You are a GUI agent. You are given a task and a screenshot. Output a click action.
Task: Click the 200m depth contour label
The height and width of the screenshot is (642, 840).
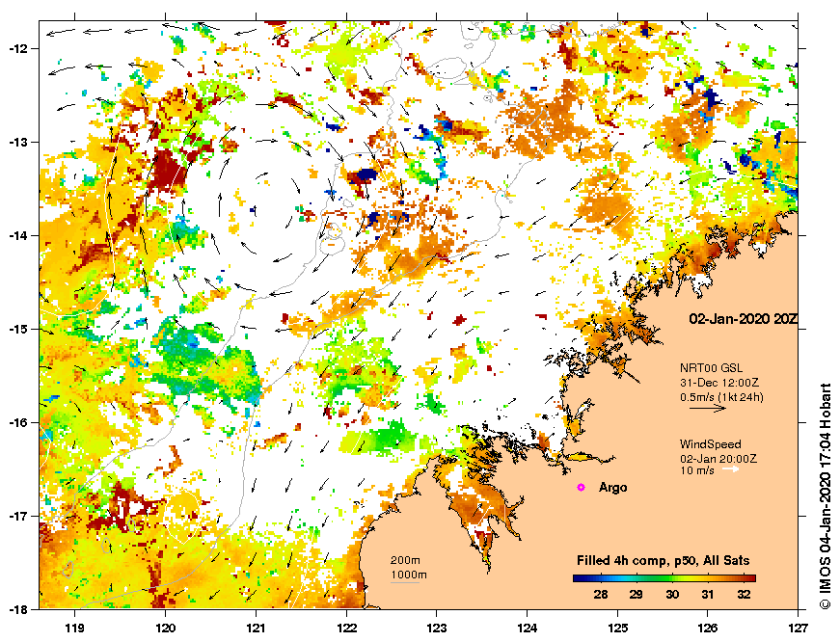click(x=405, y=561)
